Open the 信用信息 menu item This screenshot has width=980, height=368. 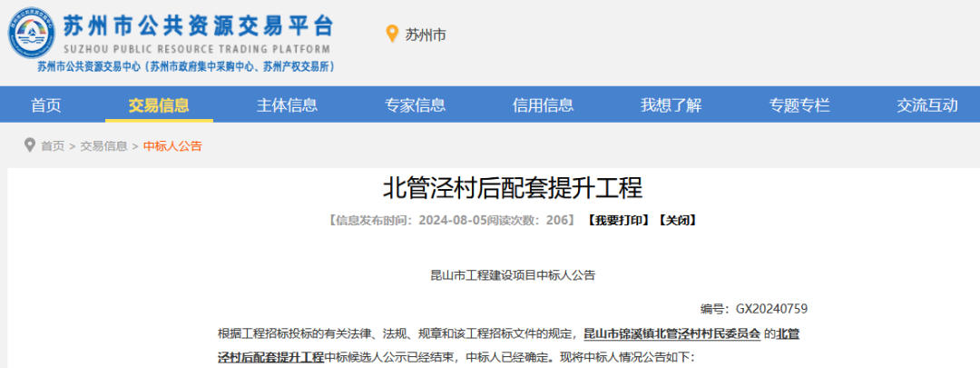pyautogui.click(x=543, y=104)
